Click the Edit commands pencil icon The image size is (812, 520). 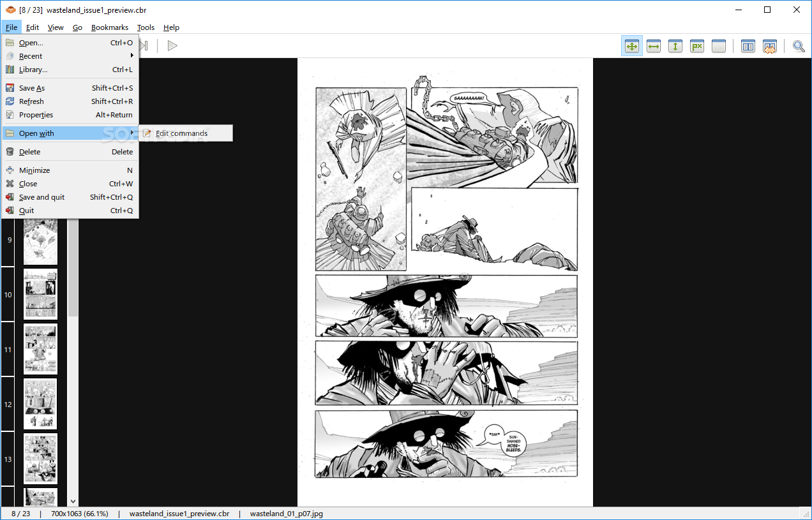click(147, 133)
